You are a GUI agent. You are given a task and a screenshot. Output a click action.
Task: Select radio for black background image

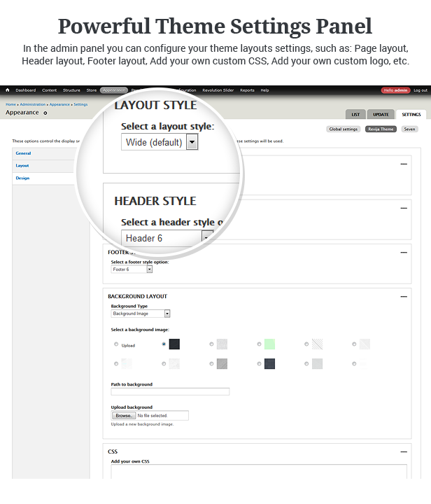tap(164, 344)
